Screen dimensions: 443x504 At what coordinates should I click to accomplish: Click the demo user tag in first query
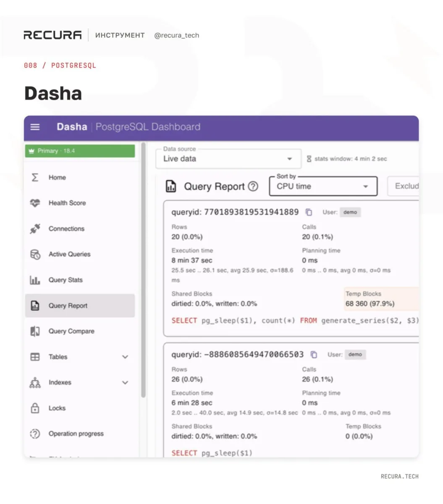(x=350, y=212)
